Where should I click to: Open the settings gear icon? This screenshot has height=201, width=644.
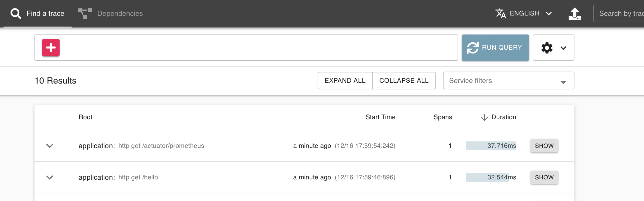click(547, 48)
